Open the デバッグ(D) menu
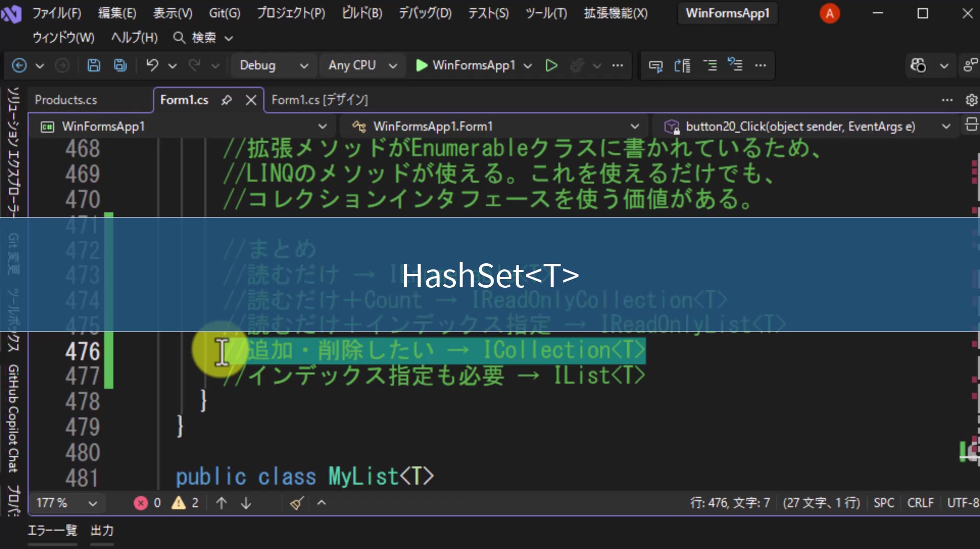The image size is (980, 549). (x=425, y=13)
